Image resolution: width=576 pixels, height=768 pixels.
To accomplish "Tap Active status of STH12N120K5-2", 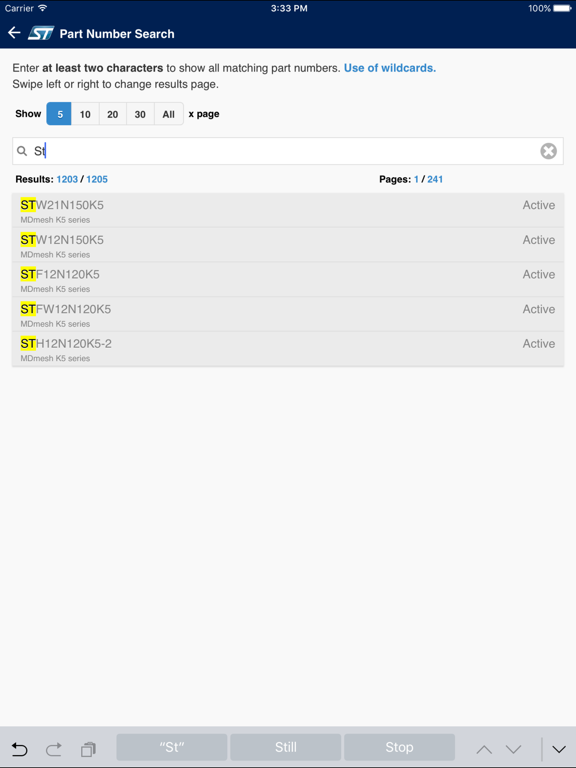I will (539, 344).
